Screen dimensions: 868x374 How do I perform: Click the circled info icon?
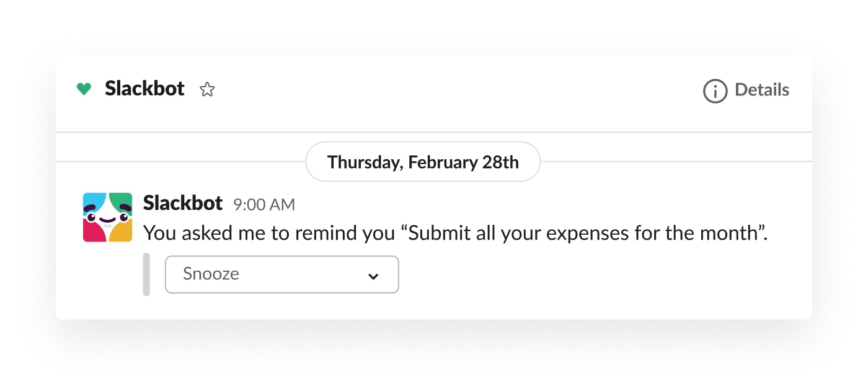(715, 90)
